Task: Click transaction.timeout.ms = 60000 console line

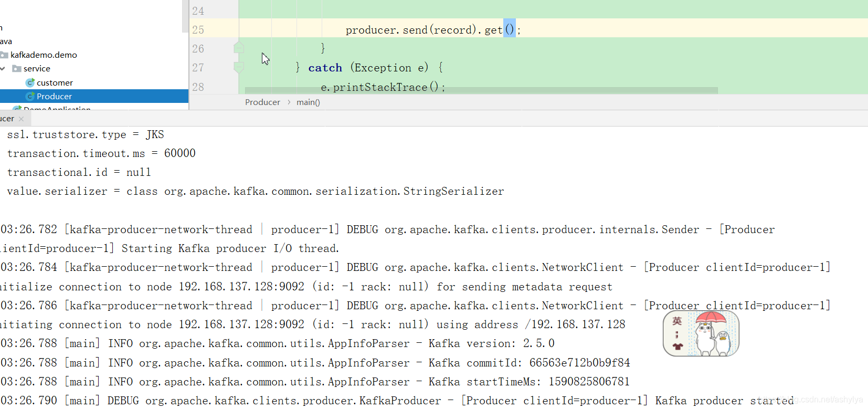Action: 101,153
